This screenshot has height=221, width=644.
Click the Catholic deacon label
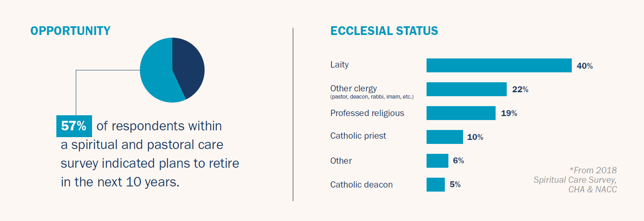[361, 185]
